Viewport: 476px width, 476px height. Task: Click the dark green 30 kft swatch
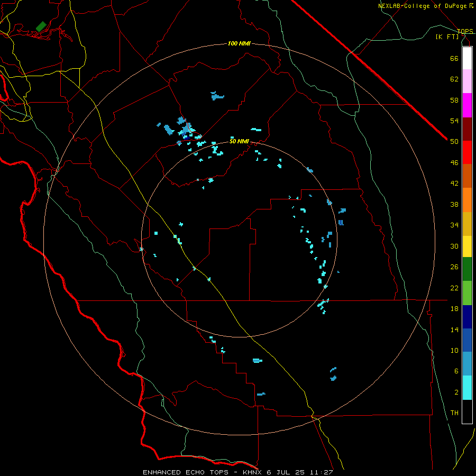click(467, 269)
